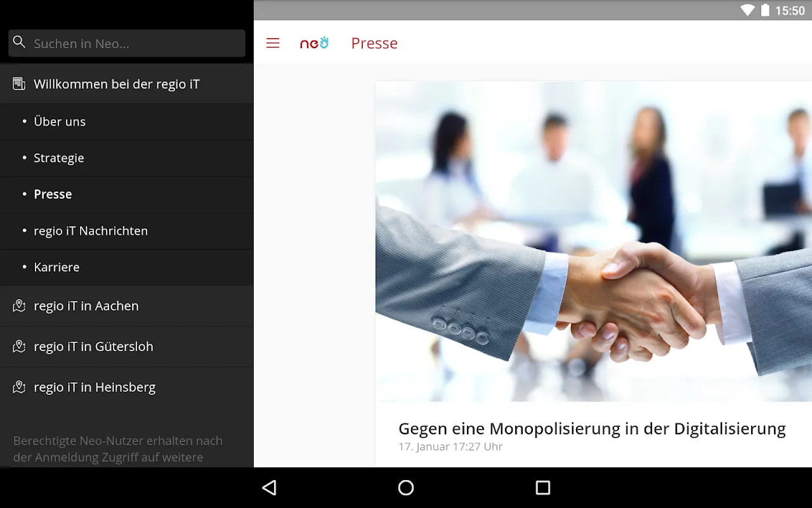Tap the handshake article image
The image size is (812, 508).
click(594, 241)
